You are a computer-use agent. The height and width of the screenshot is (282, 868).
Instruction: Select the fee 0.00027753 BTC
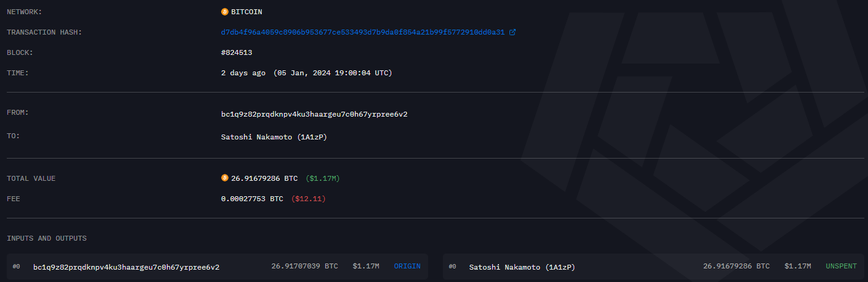click(x=252, y=199)
